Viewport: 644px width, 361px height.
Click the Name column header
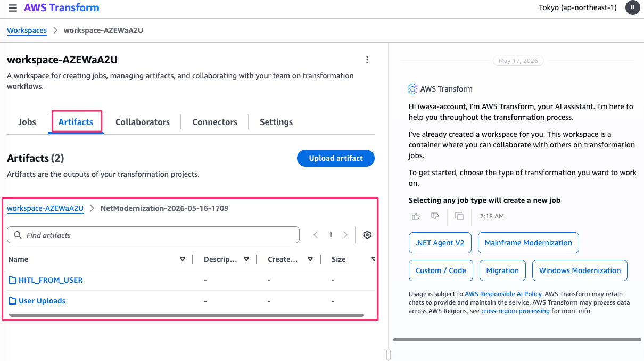pyautogui.click(x=18, y=259)
